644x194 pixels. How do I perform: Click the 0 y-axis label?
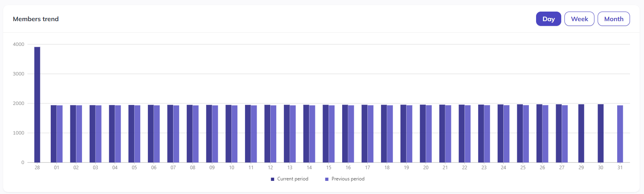coord(23,162)
